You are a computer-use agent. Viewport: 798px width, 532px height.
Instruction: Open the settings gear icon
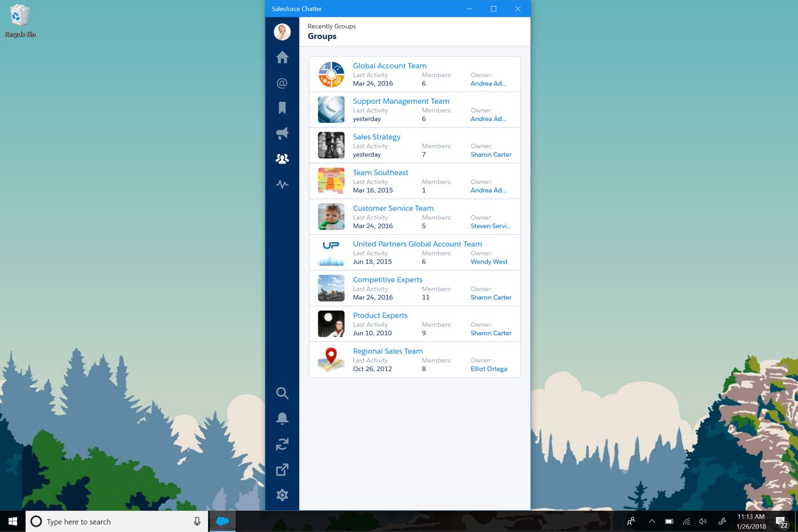click(282, 495)
